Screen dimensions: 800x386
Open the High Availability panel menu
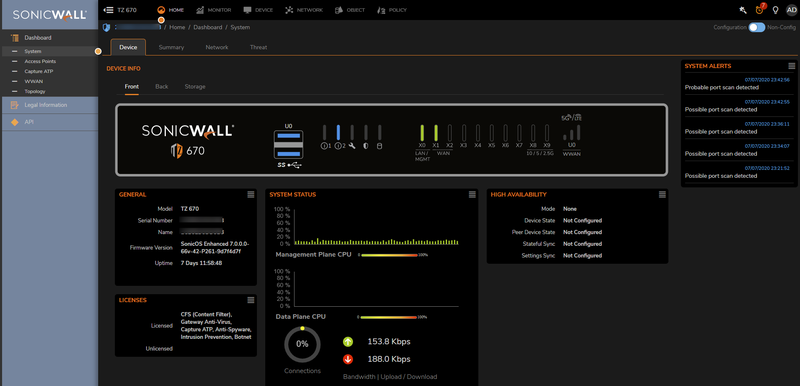coord(662,194)
